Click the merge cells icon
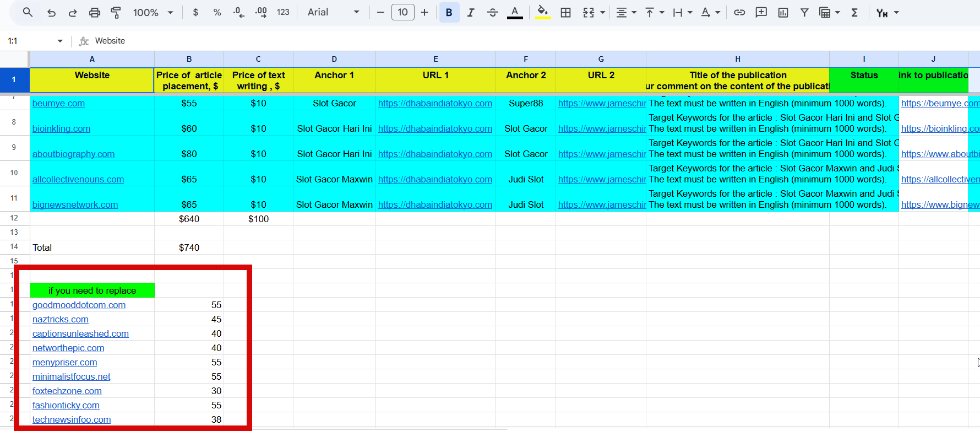The image size is (980, 431). point(589,12)
